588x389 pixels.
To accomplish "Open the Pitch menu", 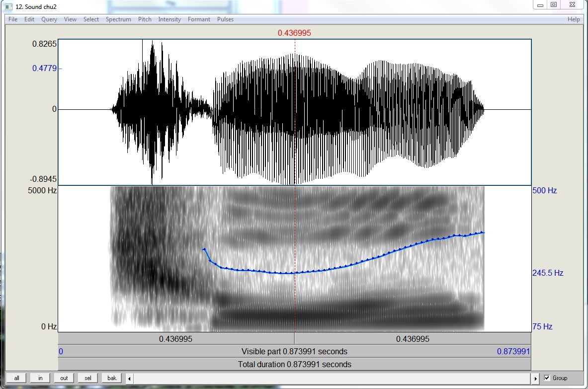I will [145, 19].
